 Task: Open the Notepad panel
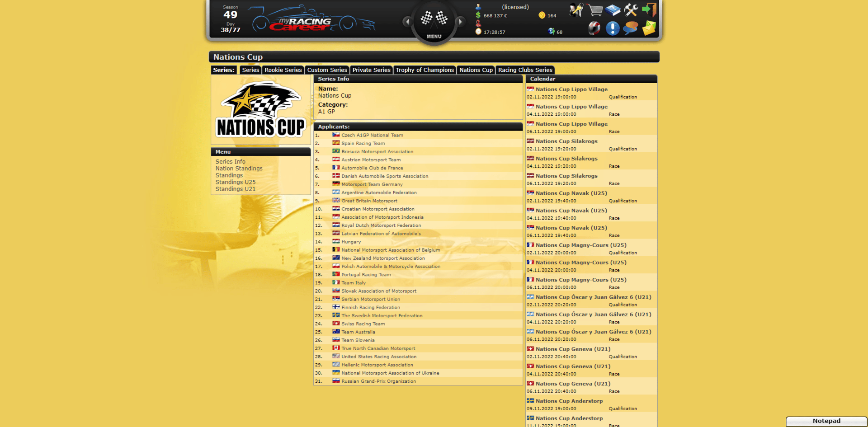tap(826, 421)
